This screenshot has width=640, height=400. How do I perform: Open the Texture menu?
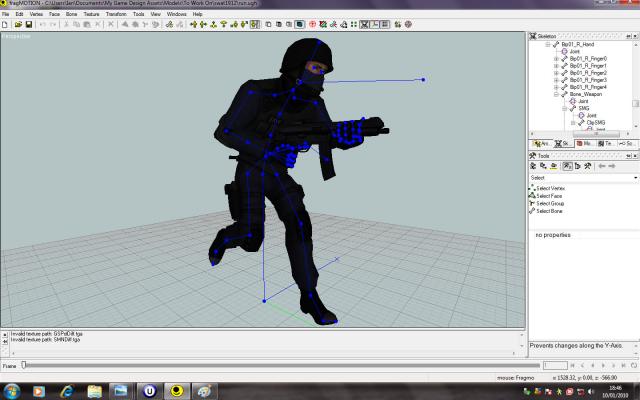91,14
